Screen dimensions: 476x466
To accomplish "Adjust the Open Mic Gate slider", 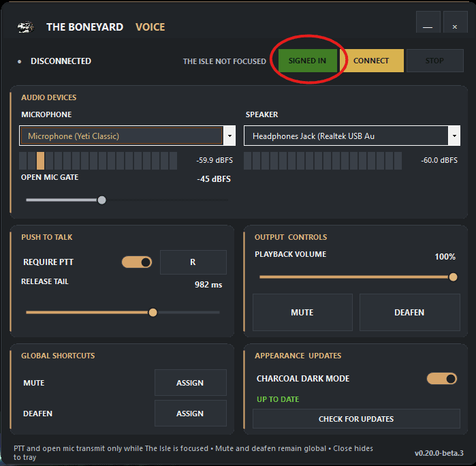I will pos(101,200).
